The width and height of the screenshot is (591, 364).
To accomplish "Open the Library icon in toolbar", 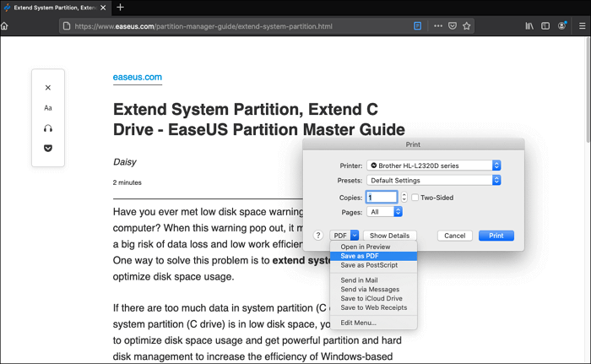I will pos(529,26).
